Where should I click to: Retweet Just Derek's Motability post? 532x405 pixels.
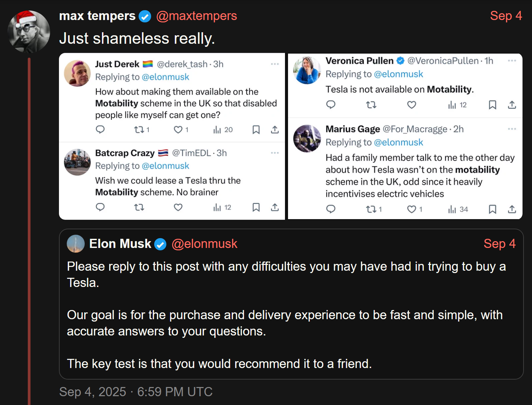point(139,129)
